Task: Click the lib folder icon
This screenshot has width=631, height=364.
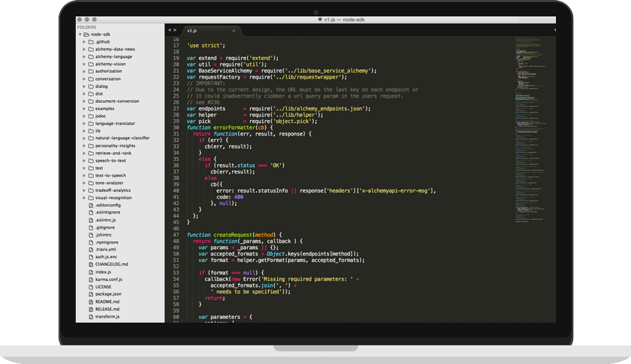Action: click(x=91, y=131)
